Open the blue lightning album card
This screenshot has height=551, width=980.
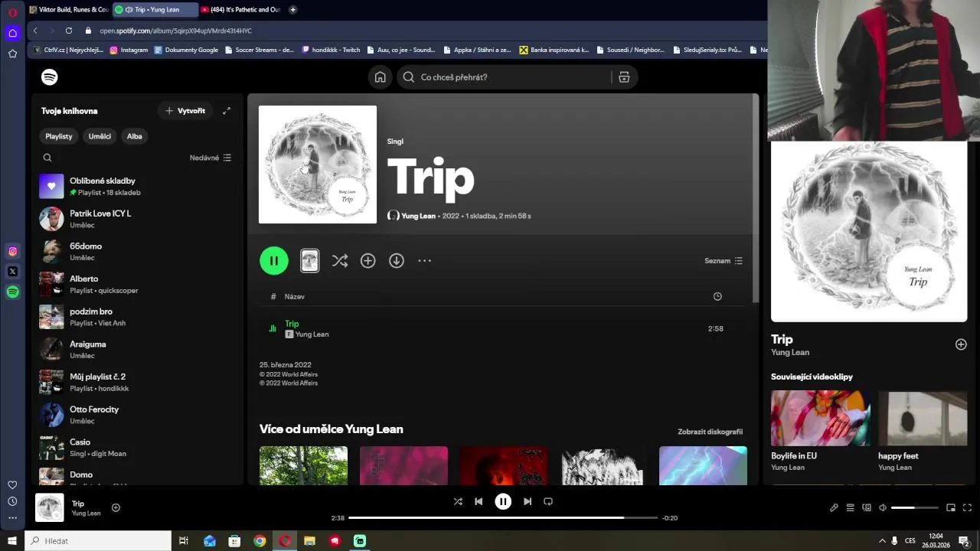point(703,465)
